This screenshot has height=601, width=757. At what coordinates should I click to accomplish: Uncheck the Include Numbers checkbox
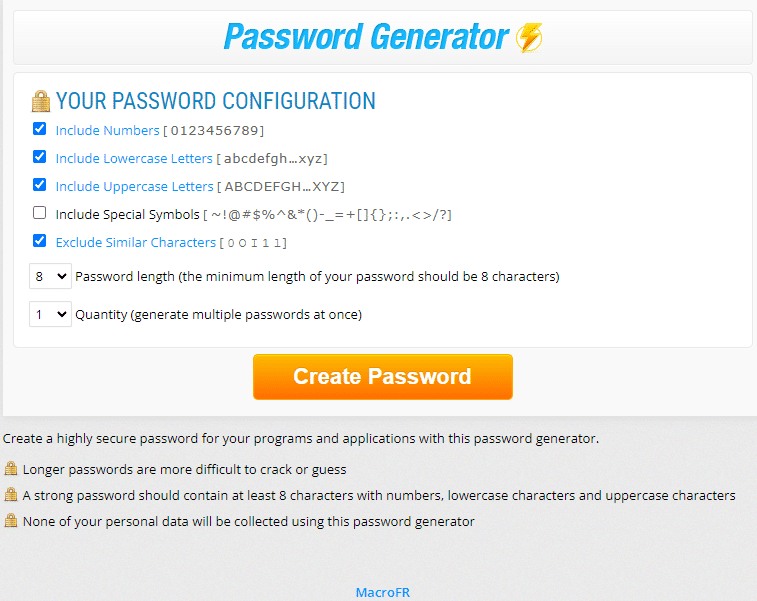tap(40, 129)
